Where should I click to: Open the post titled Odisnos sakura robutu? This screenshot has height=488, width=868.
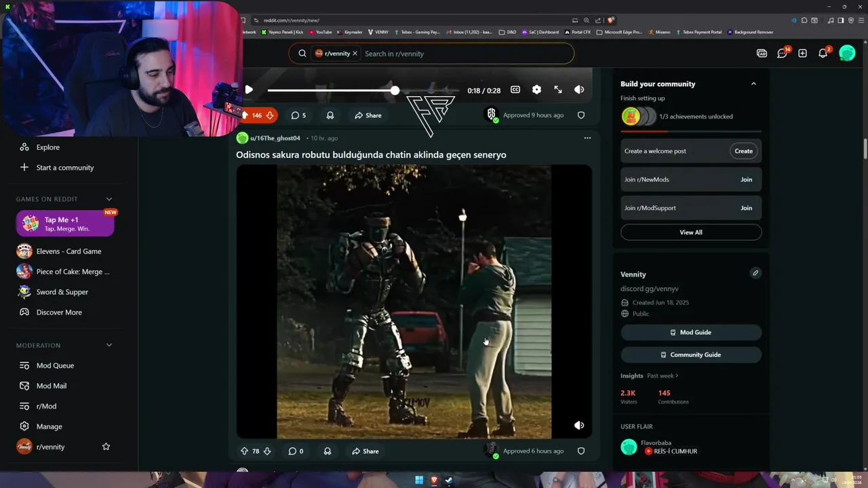[371, 155]
